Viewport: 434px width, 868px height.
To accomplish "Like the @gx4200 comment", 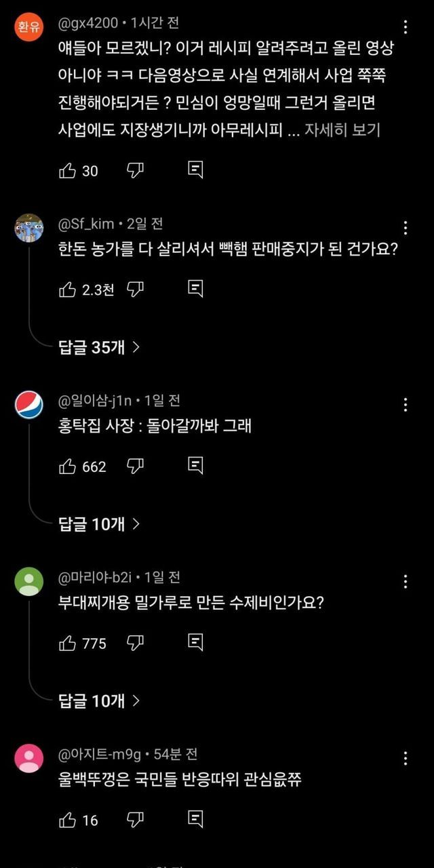I will pos(68,171).
